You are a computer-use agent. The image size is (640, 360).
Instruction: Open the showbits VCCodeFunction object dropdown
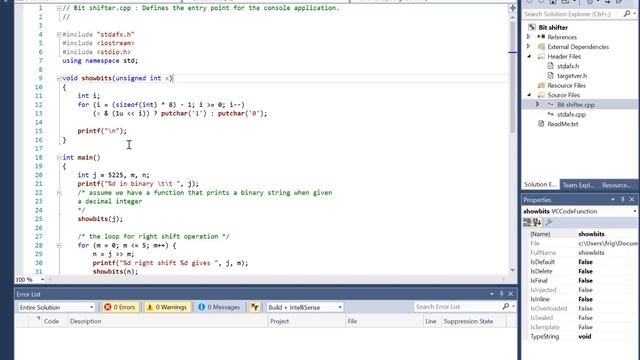(635, 211)
